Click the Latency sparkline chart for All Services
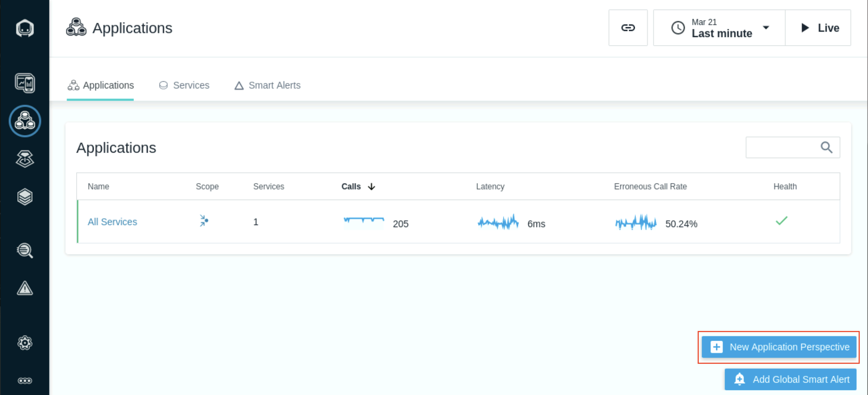 tap(498, 223)
